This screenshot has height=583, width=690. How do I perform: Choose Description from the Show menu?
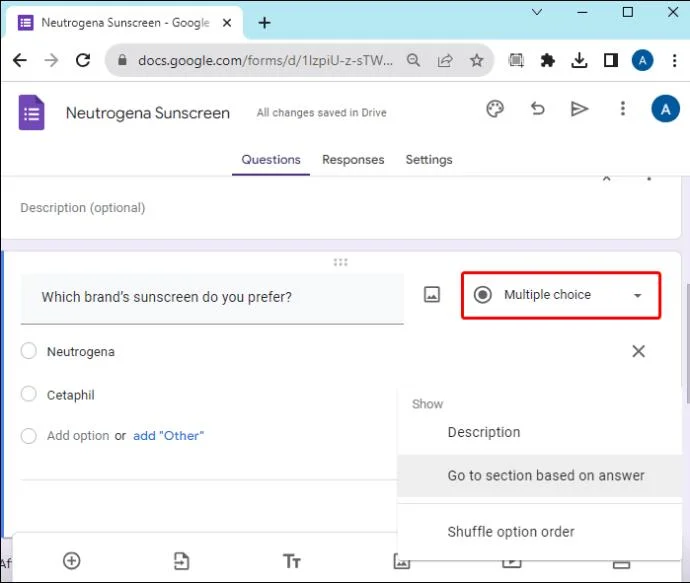click(x=540, y=432)
